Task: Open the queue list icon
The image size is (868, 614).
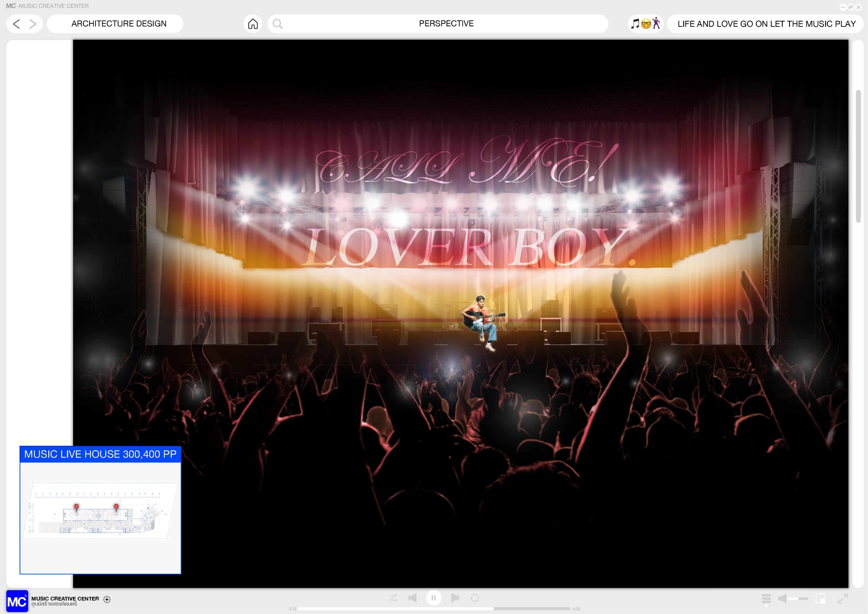Action: click(x=766, y=598)
